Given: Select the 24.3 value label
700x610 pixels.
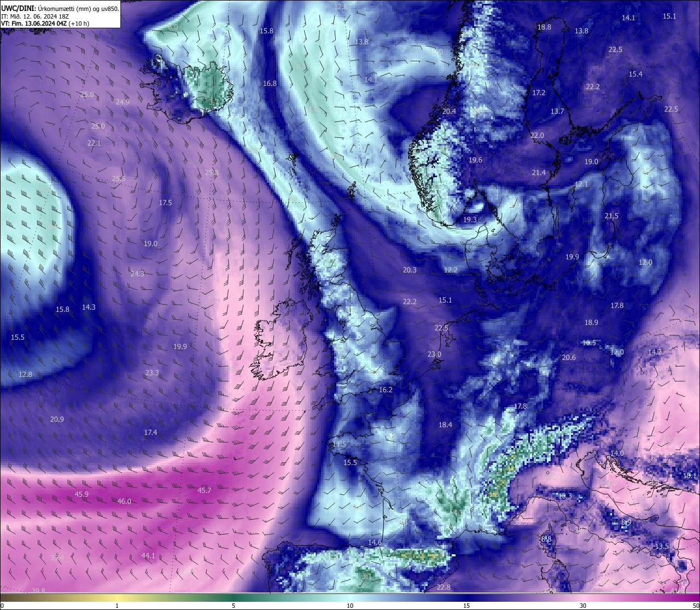Looking at the screenshot, I should 137,274.
